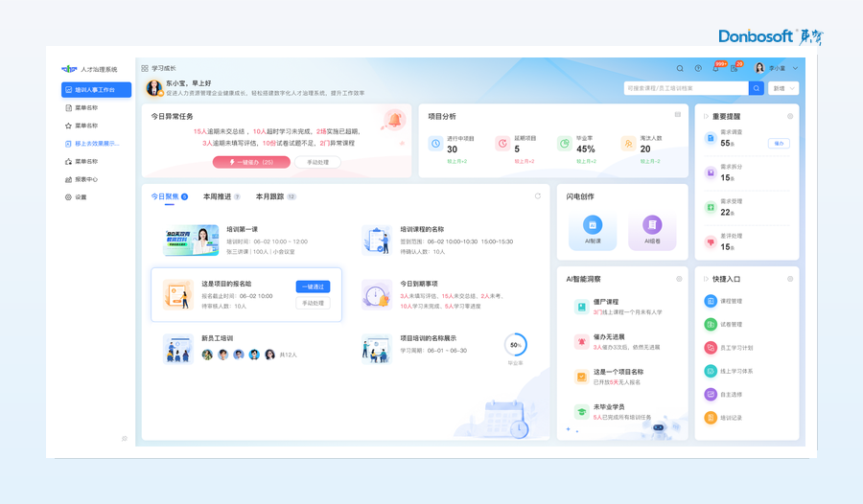863x504 pixels.
Task: Open the 培训第一课 course thumbnail
Action: 191,240
